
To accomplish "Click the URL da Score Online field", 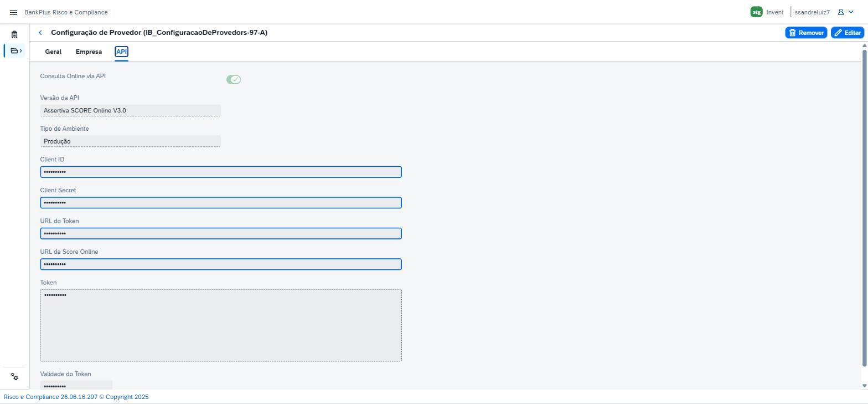I will [x=221, y=264].
